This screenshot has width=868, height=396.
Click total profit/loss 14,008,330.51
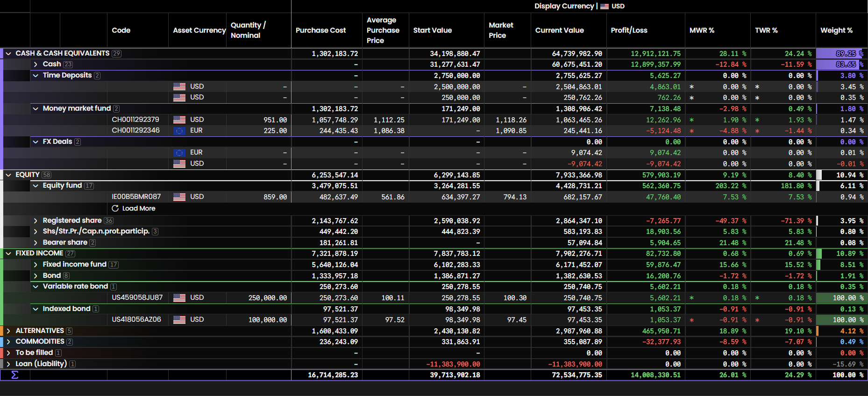(656, 375)
